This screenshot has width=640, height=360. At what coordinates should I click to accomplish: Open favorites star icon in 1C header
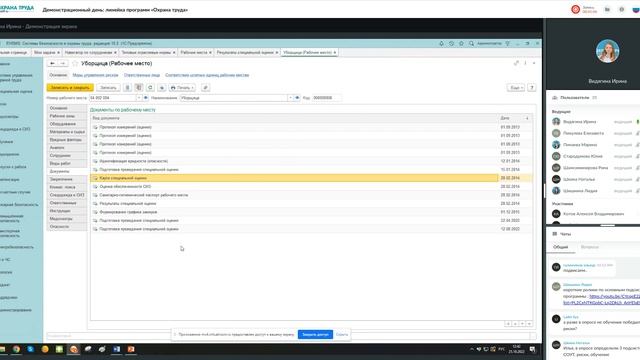(x=461, y=43)
